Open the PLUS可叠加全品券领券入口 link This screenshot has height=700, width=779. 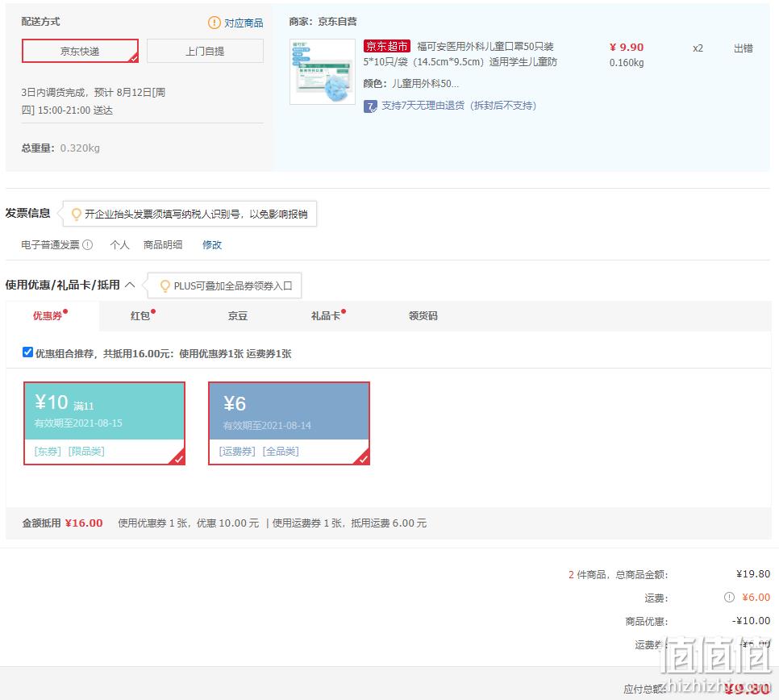(x=233, y=286)
